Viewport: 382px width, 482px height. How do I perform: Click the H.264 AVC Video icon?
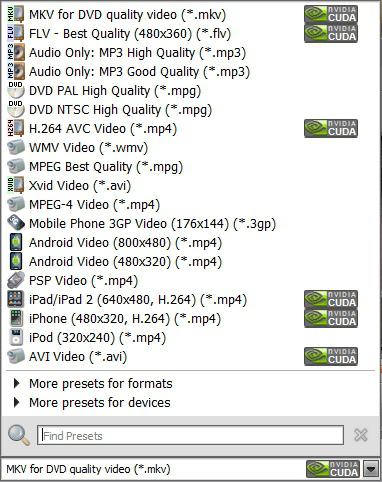16,128
